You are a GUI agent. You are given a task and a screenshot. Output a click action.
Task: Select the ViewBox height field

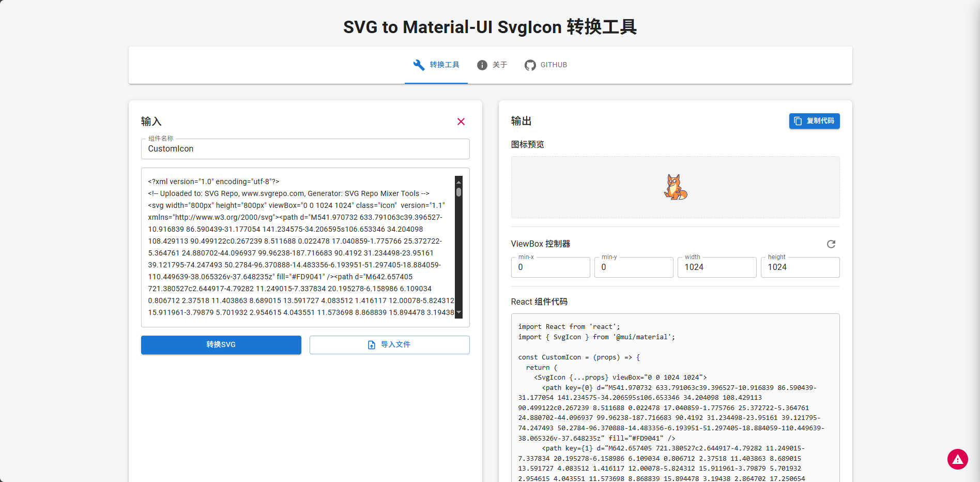800,267
